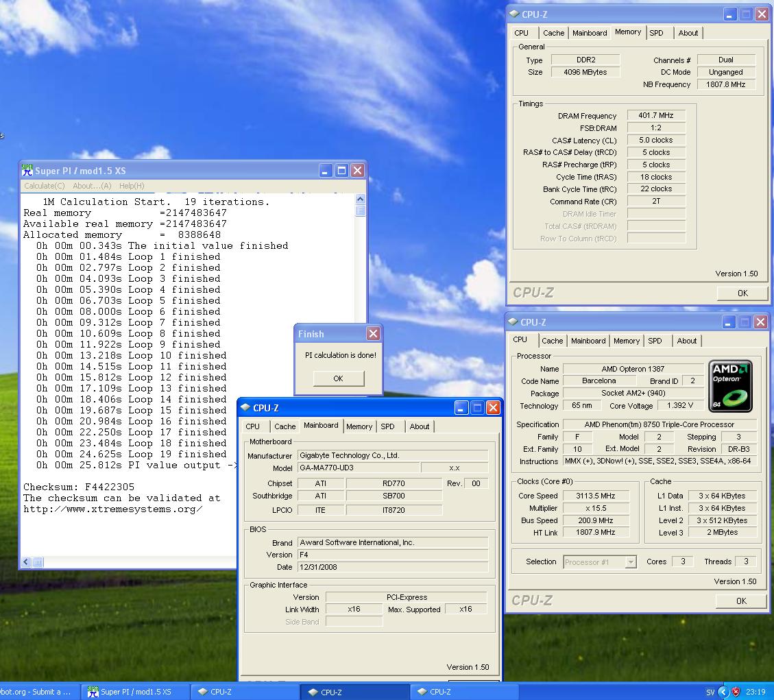Image resolution: width=774 pixels, height=700 pixels.
Task: Click Super PI horizontal scroll left arrow
Action: click(26, 562)
